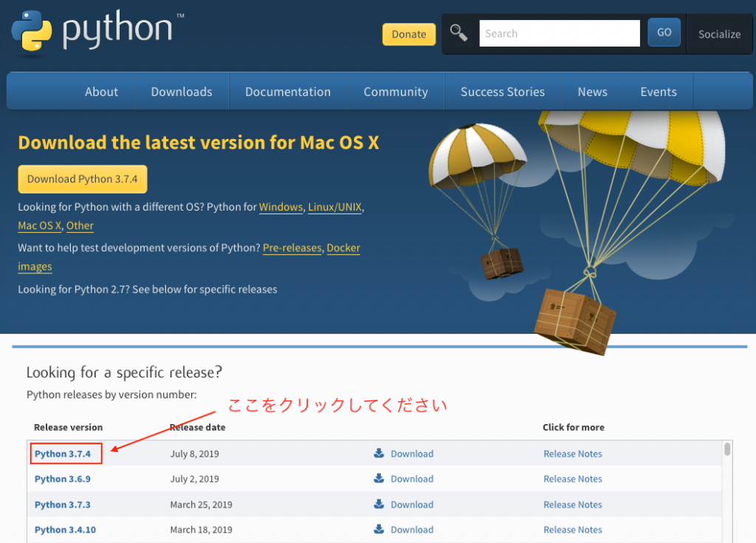Select the Community menu item
Screen dimensions: 756x543
tap(396, 91)
